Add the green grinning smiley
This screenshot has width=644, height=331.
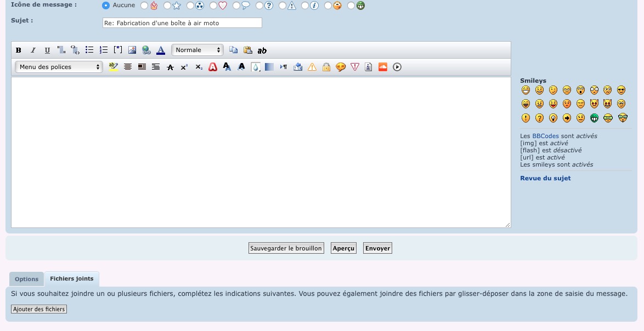pos(594,118)
